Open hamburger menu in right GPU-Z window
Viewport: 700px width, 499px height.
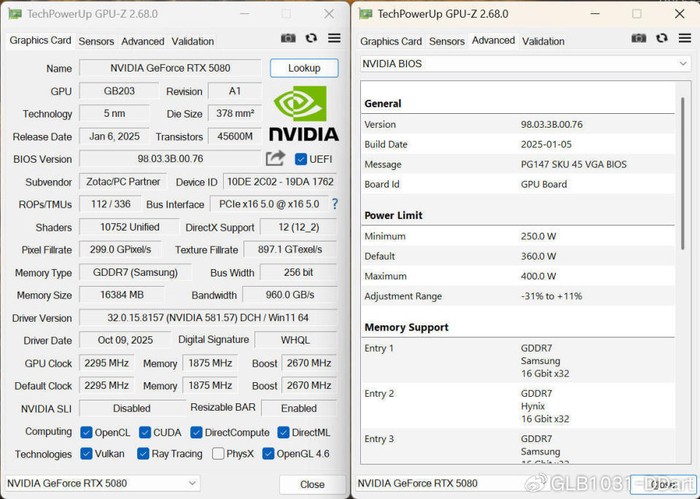tap(685, 38)
